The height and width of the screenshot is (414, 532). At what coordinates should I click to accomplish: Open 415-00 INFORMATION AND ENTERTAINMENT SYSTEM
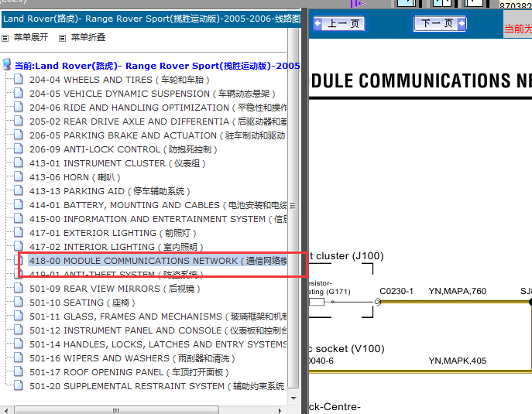(x=158, y=219)
